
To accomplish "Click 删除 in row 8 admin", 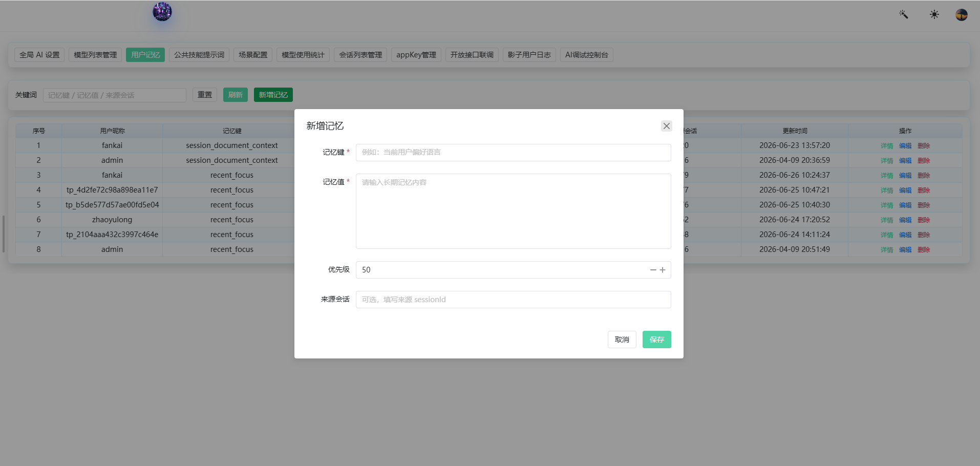I will pos(924,250).
